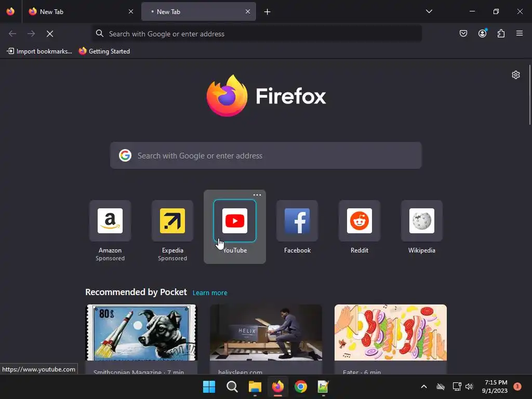Viewport: 532px width, 399px height.
Task: Open new tab personalize gear
Action: coord(516,75)
